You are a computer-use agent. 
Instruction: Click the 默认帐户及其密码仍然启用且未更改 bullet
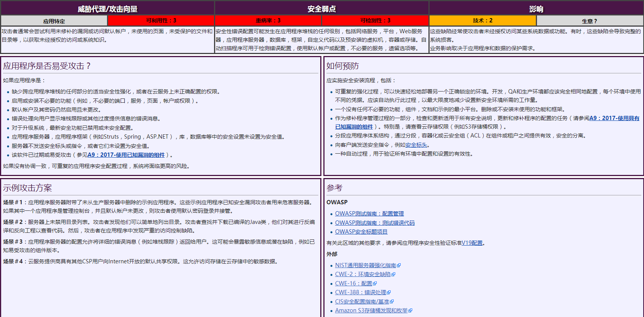tap(56, 110)
